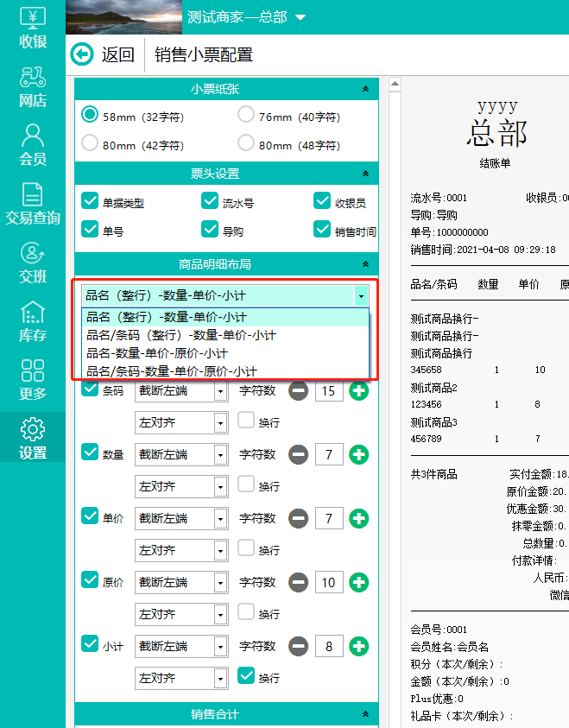This screenshot has height=728, width=569.
Task: Go to 网店 online store section
Action: point(33,86)
